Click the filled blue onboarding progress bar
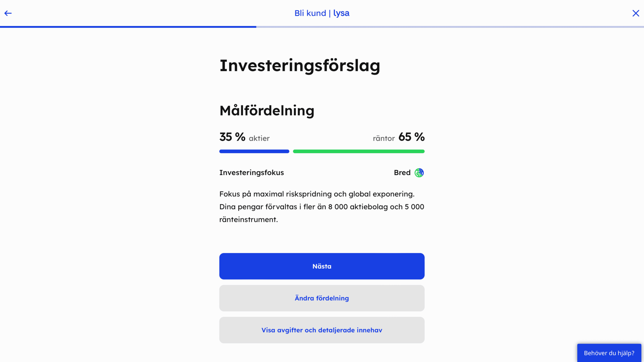 [128, 27]
